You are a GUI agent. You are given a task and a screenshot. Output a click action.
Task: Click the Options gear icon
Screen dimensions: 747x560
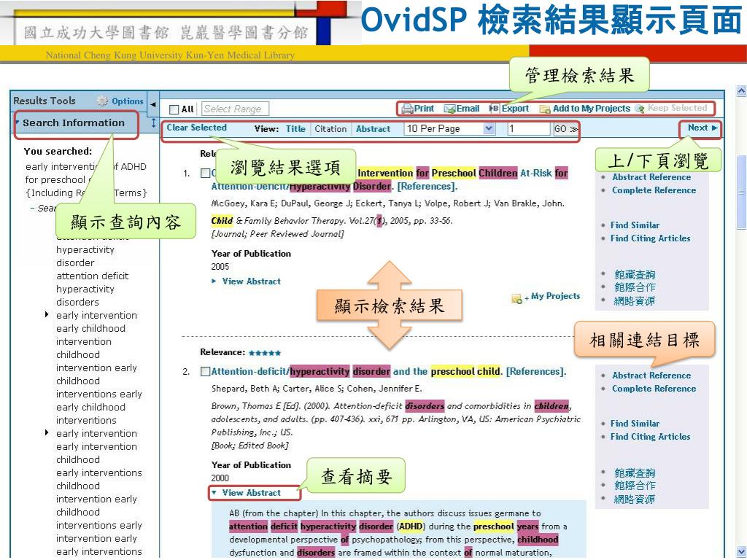point(102,101)
